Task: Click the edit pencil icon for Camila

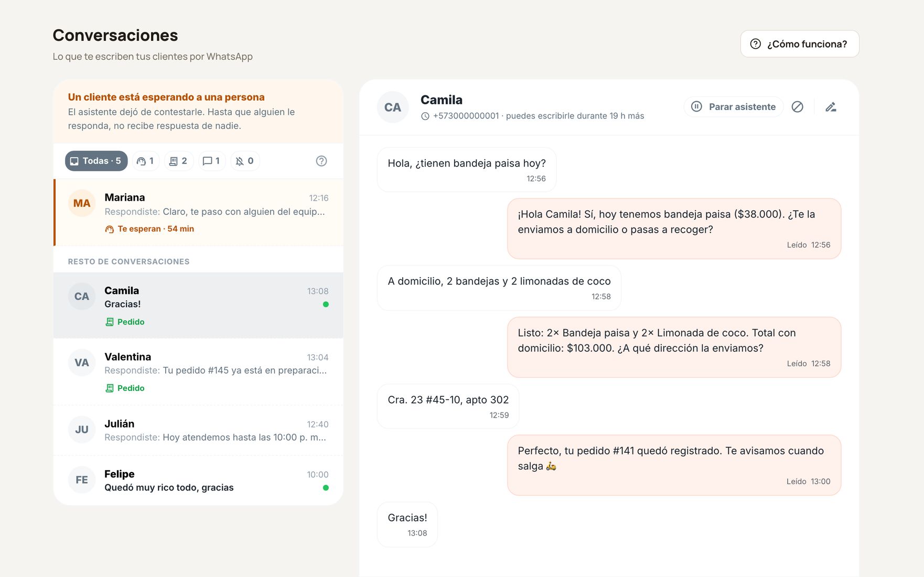Action: (x=831, y=107)
